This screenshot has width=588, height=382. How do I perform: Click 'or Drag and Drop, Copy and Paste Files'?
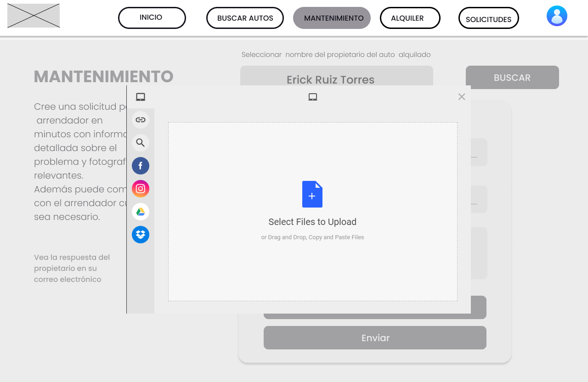pos(312,237)
